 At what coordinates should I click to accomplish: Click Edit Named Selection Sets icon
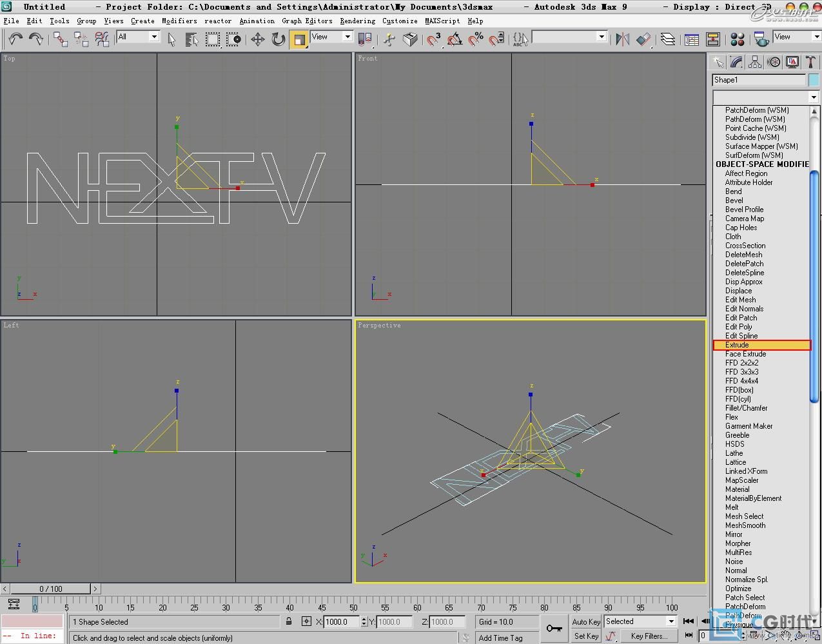520,39
